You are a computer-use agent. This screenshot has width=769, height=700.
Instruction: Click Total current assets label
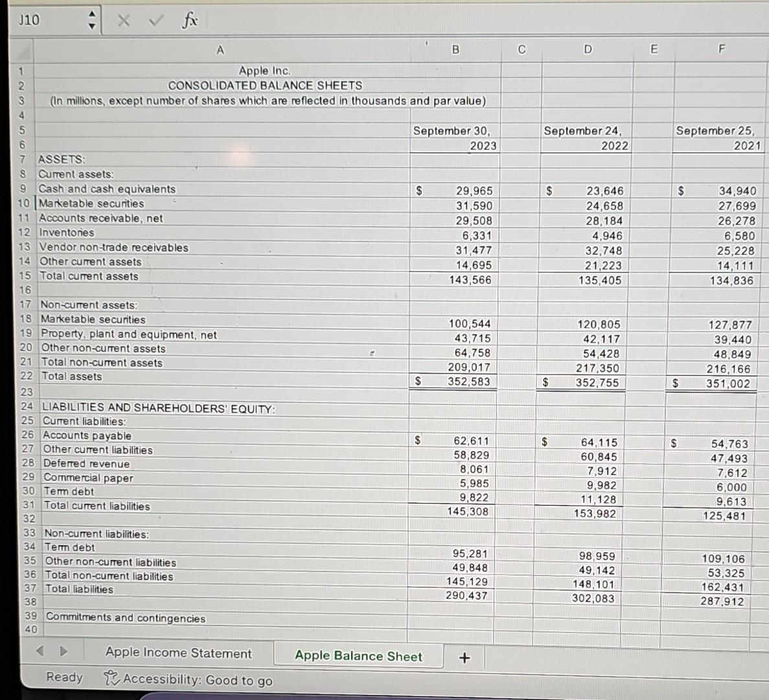[89, 276]
